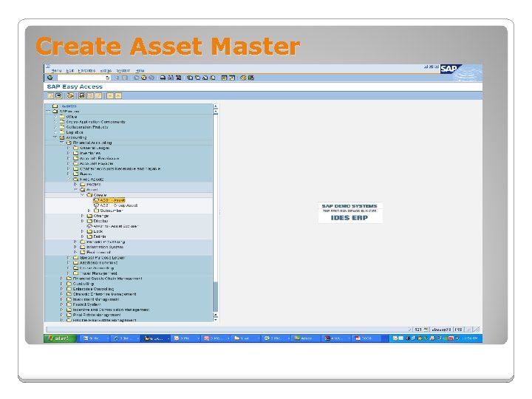The image size is (532, 399).
Task: Click the Find Next icon
Action: [179, 78]
